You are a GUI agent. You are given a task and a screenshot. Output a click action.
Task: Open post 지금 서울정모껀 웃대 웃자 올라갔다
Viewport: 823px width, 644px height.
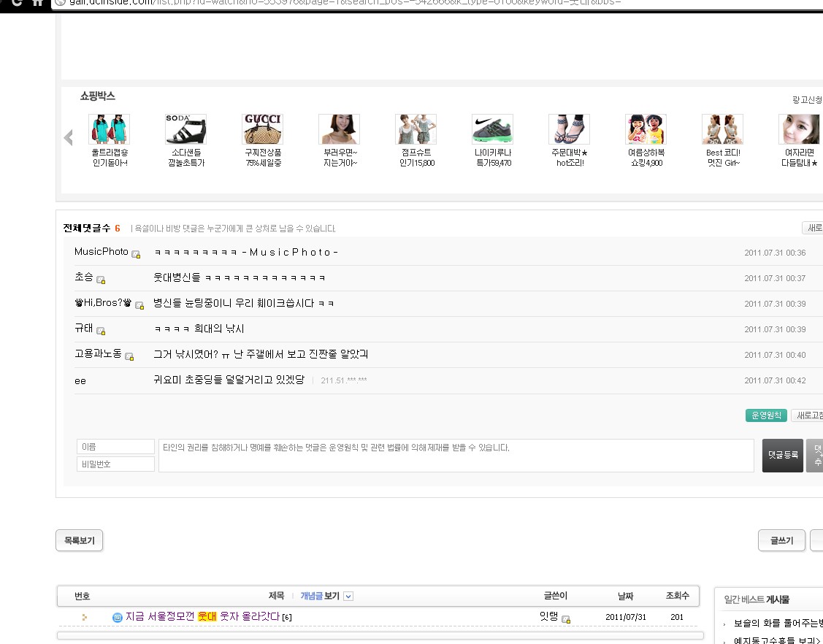tap(202, 616)
